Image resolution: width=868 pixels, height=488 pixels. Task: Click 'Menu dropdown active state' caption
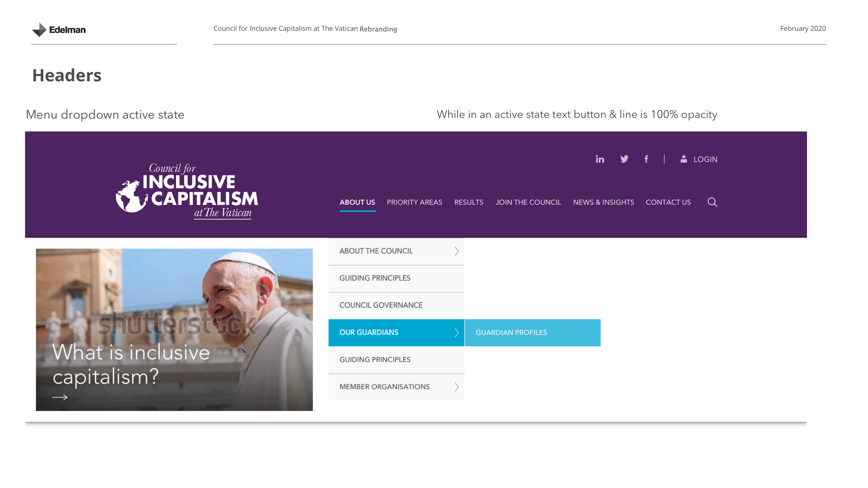[x=105, y=115]
